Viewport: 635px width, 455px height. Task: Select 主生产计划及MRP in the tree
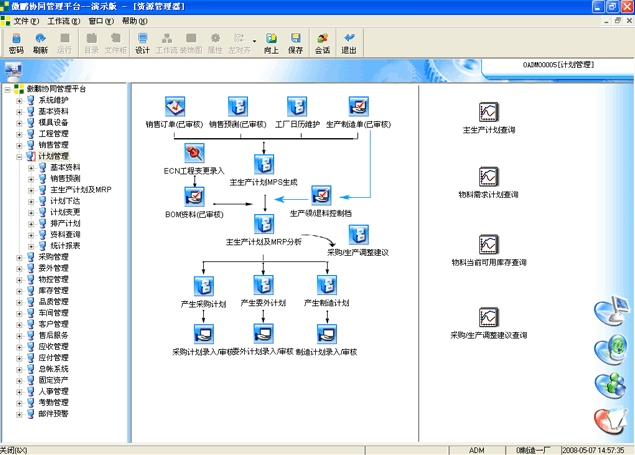(x=80, y=189)
